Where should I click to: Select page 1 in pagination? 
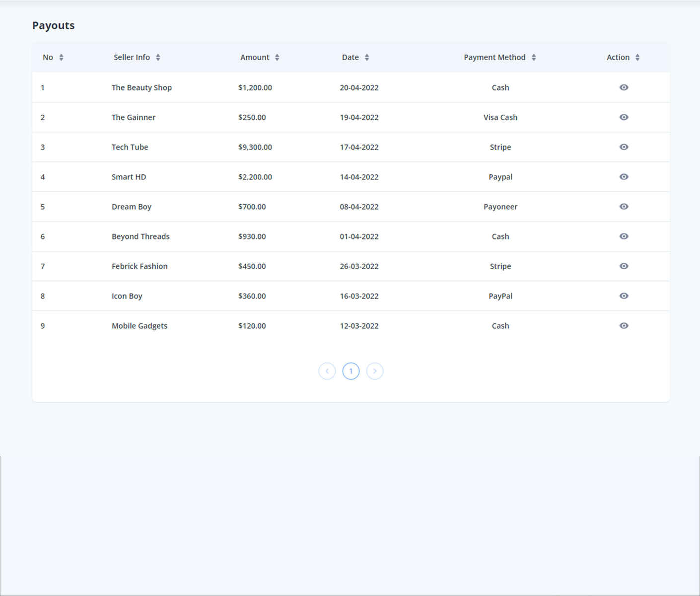tap(351, 371)
